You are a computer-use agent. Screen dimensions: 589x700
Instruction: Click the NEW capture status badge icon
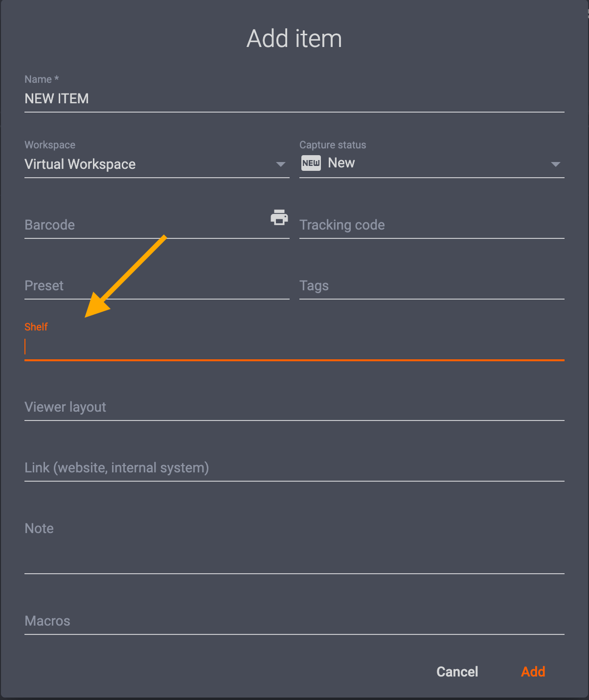311,163
